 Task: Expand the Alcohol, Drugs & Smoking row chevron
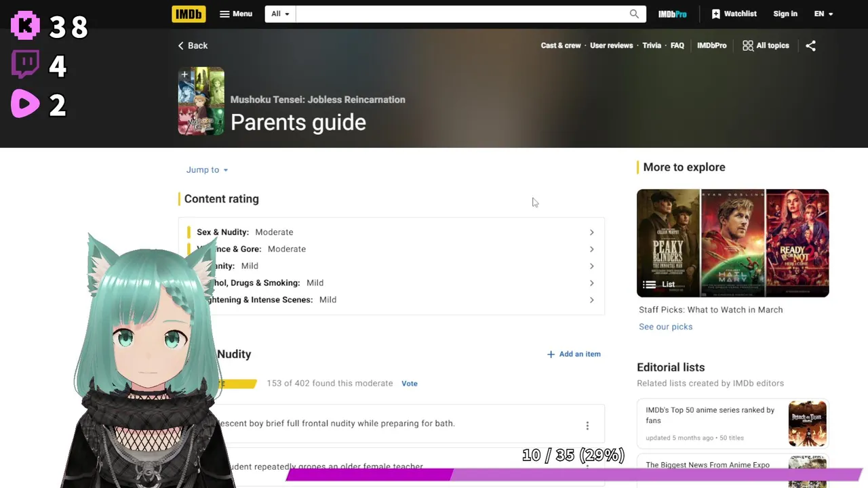point(591,283)
